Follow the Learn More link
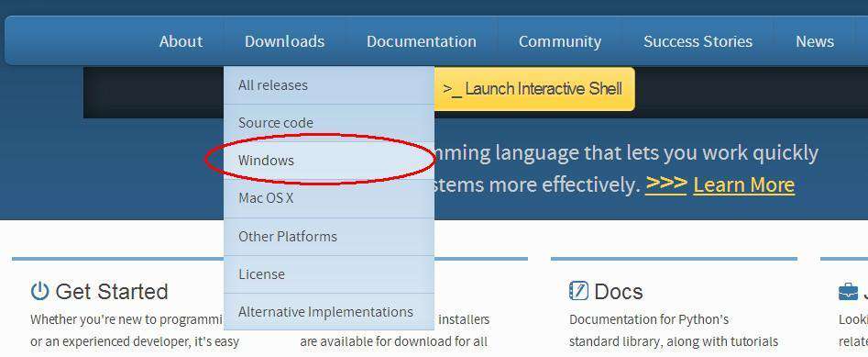 tap(743, 184)
